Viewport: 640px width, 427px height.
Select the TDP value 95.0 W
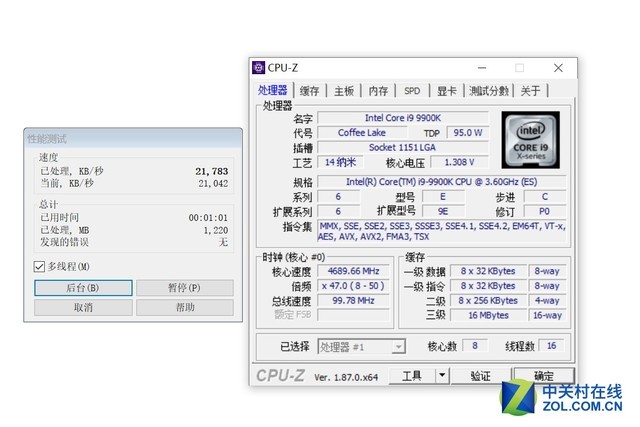point(468,133)
